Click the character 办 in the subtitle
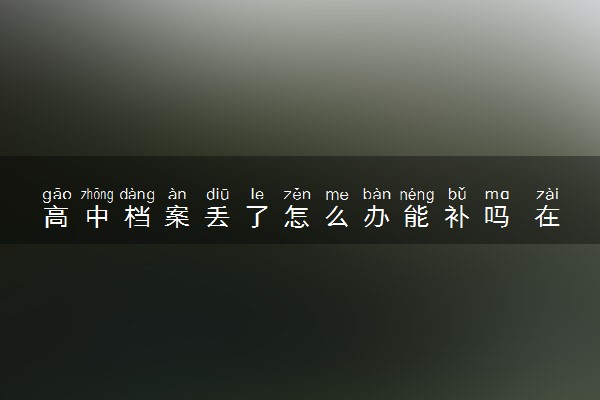Screen dimensions: 600x400 (377, 217)
